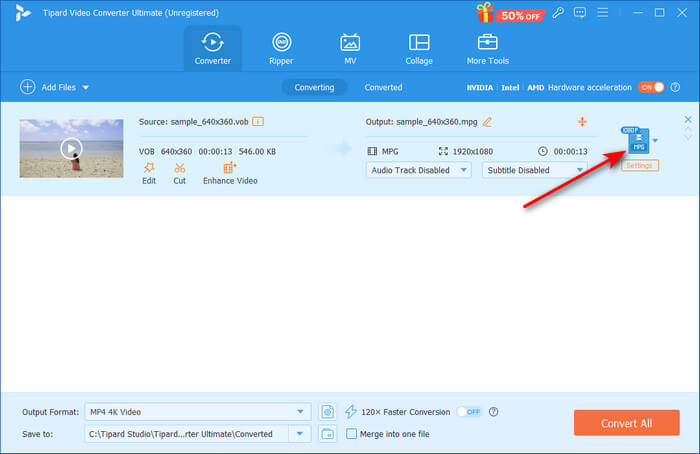Click the output filename sample_640x360.mpg
Screen dimensions: 700x454
point(437,122)
